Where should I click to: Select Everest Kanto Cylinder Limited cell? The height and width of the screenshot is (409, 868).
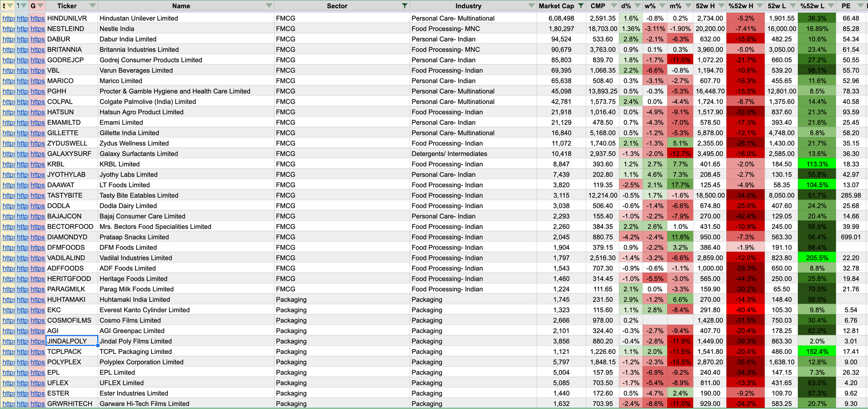pyautogui.click(x=186, y=310)
